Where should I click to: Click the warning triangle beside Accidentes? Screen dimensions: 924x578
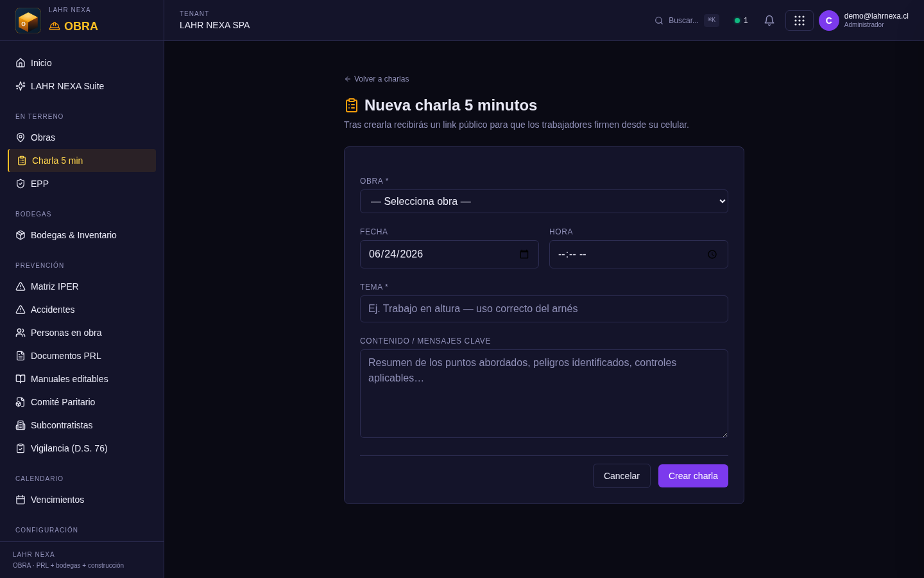[21, 310]
